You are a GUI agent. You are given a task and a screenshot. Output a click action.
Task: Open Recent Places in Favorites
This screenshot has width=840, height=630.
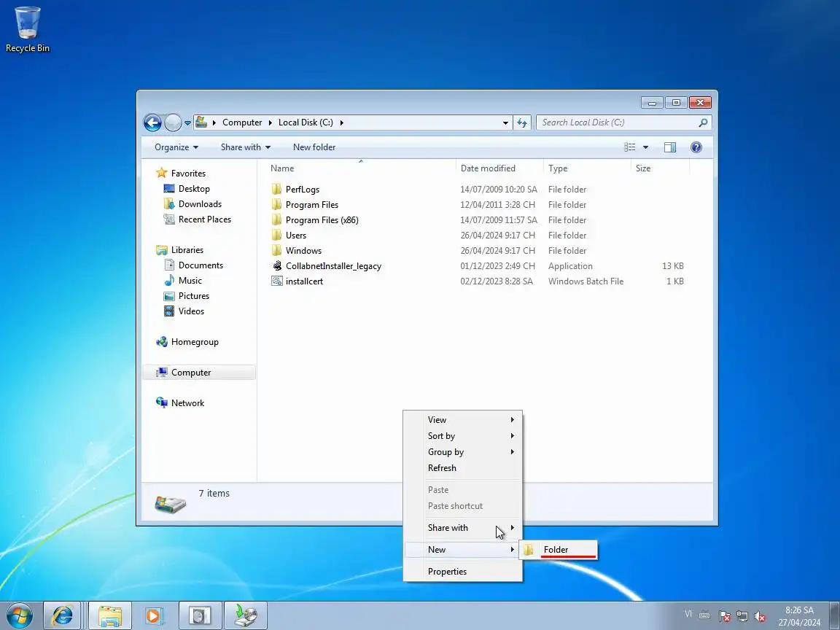[205, 219]
